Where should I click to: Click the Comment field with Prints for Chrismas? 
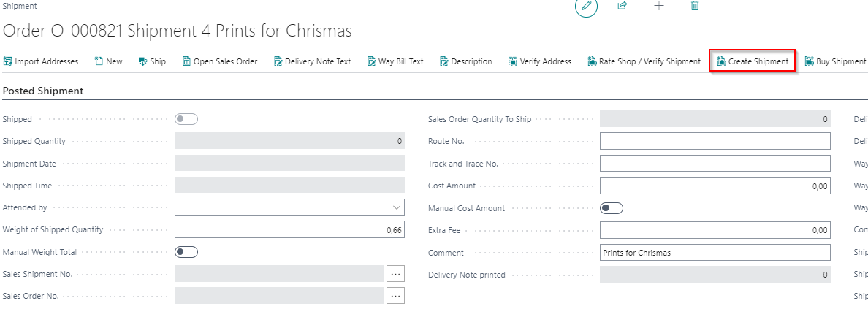point(715,252)
